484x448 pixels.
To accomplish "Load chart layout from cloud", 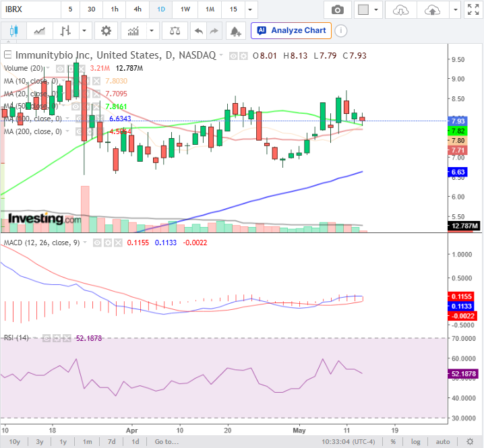I will coord(400,10).
